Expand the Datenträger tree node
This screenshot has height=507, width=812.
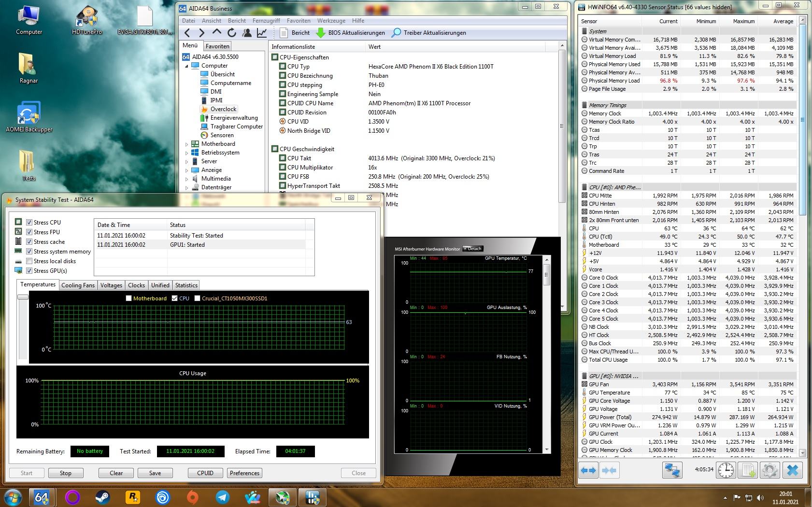click(x=186, y=187)
